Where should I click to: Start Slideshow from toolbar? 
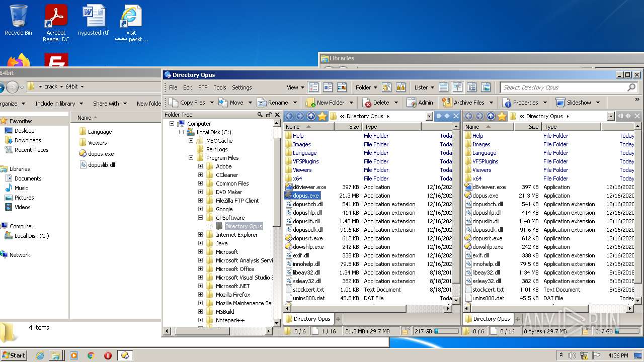coord(574,103)
